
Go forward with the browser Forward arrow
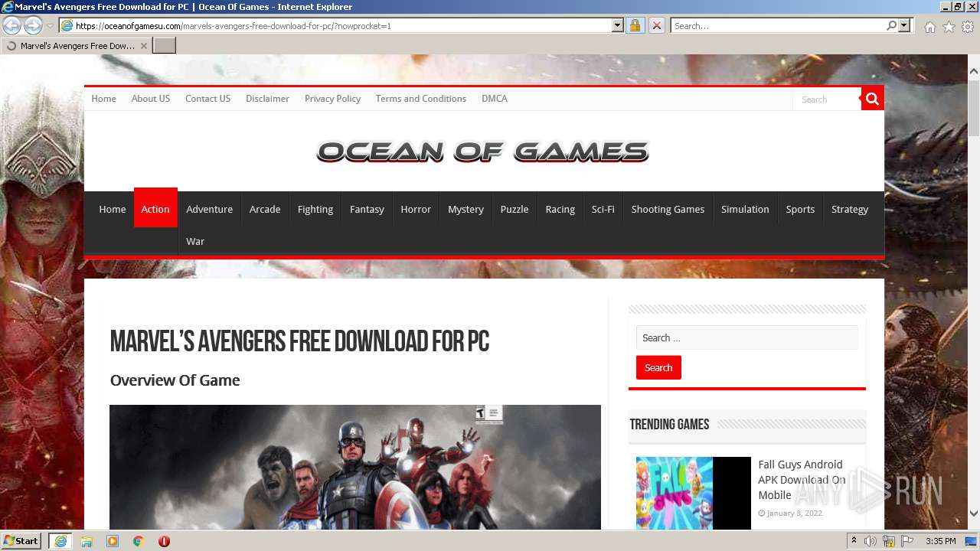click(x=33, y=26)
